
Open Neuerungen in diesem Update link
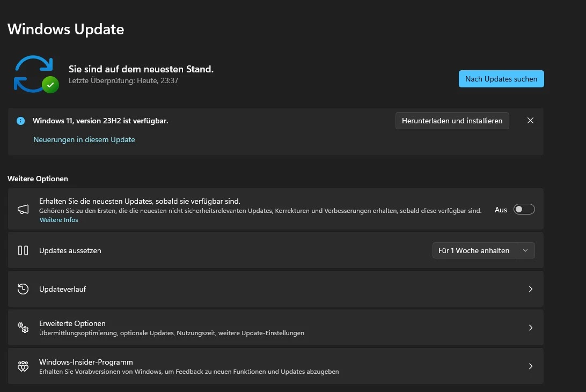[84, 139]
